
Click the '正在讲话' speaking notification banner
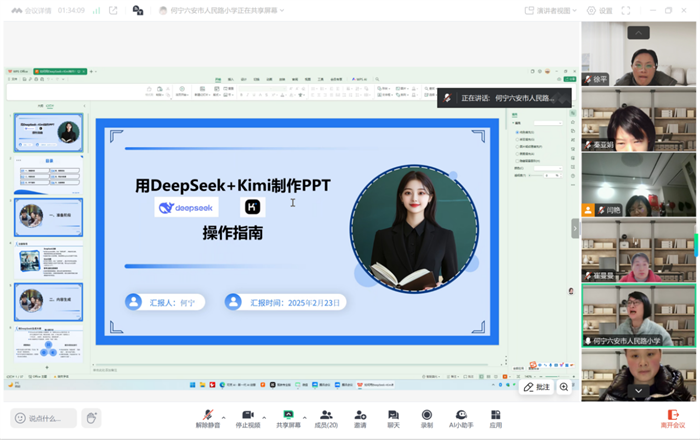(504, 98)
